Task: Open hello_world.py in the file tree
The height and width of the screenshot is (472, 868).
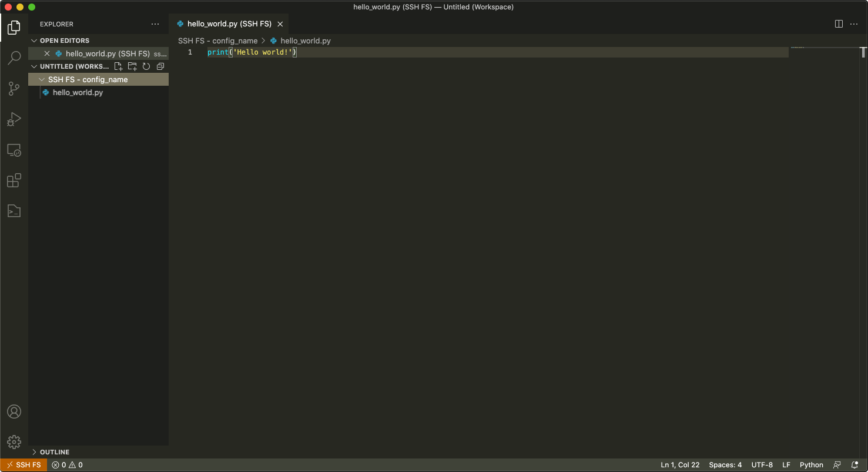Action: tap(78, 93)
